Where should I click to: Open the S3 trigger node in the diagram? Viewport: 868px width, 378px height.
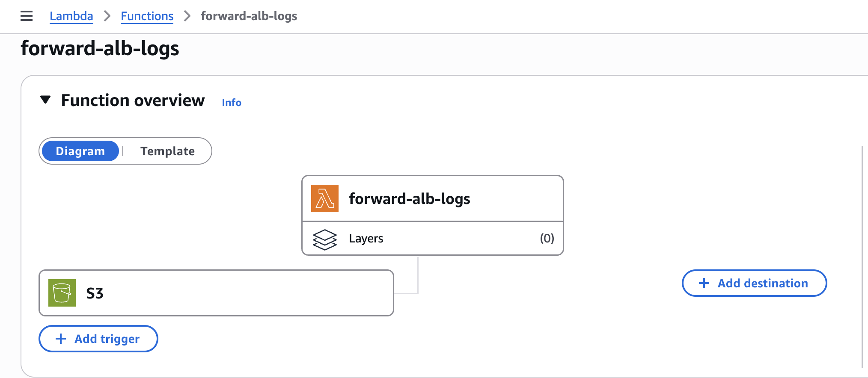(x=216, y=293)
